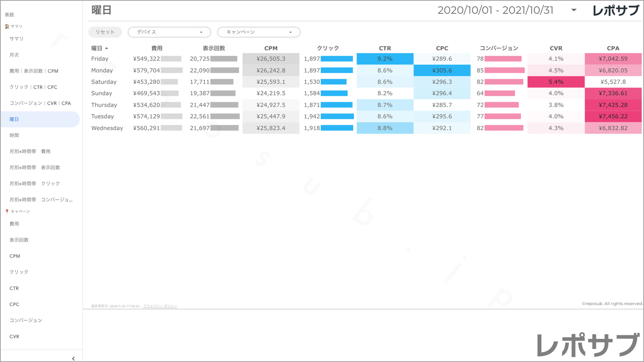Image resolution: width=644 pixels, height=362 pixels.
Task: Click the キャンペーン section pin icon
Action: click(x=7, y=212)
